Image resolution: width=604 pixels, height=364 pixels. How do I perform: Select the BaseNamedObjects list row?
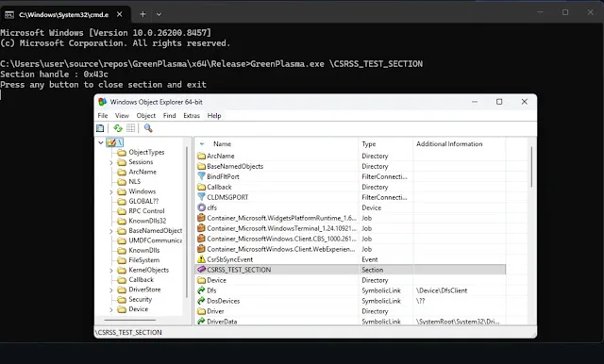coord(351,166)
